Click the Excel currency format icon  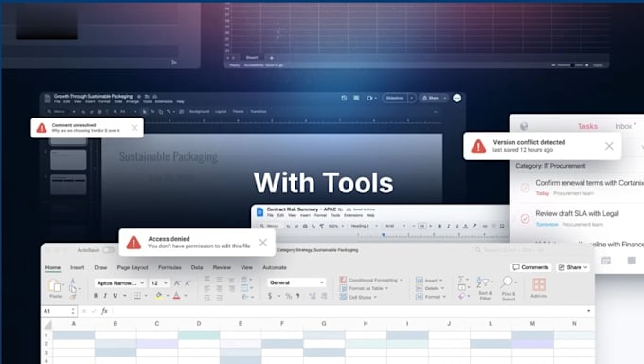tap(270, 296)
